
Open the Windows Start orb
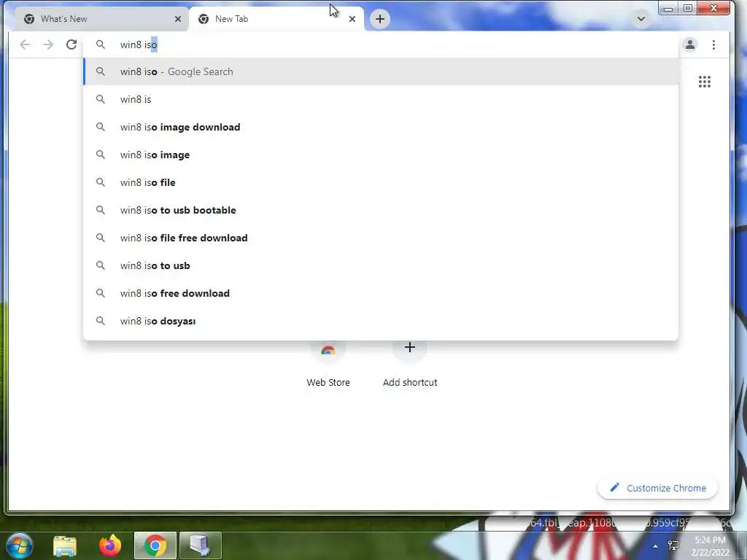[20, 545]
